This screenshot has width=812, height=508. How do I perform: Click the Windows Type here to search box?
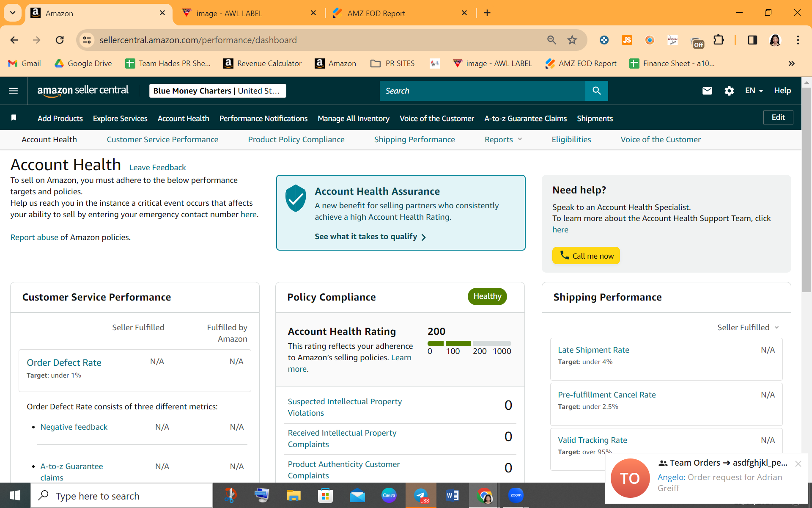[122, 496]
